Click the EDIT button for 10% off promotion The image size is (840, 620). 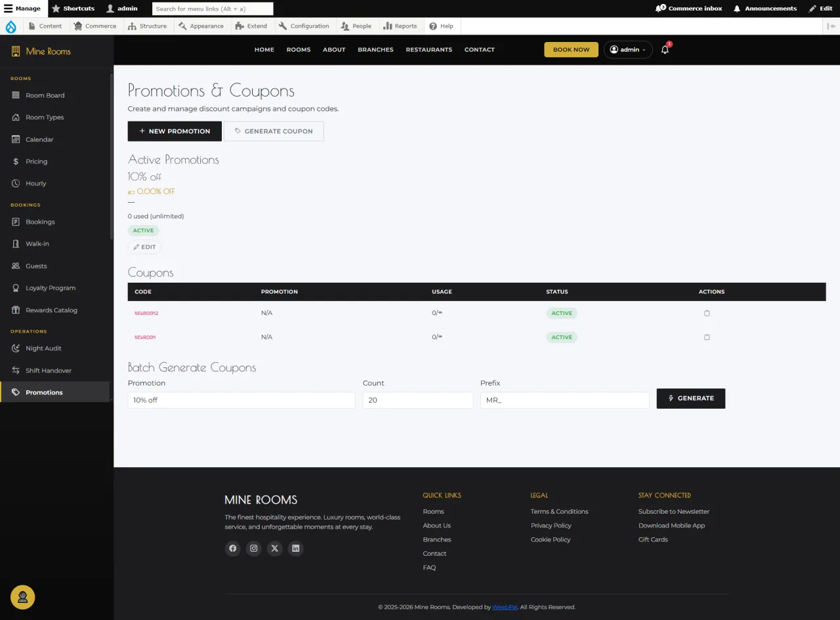[x=144, y=247]
